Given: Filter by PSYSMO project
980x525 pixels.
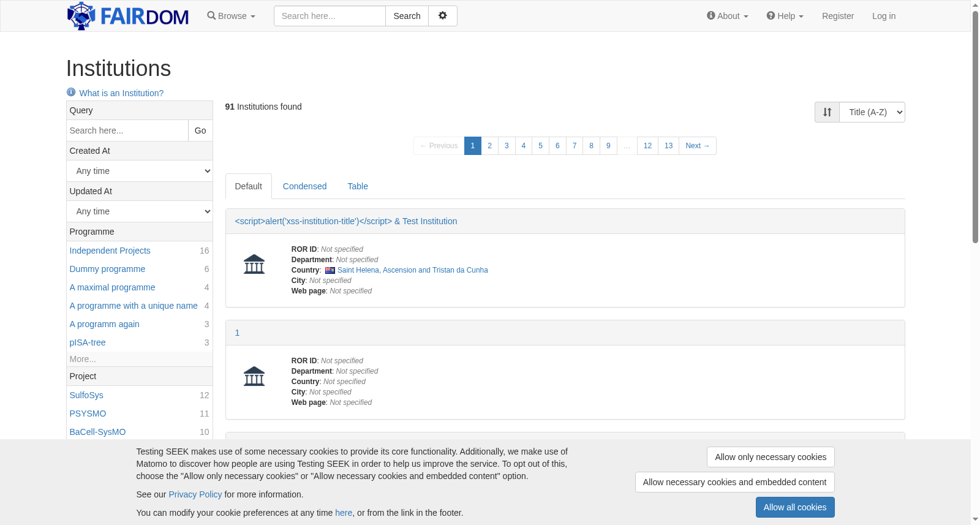Looking at the screenshot, I should pyautogui.click(x=88, y=414).
